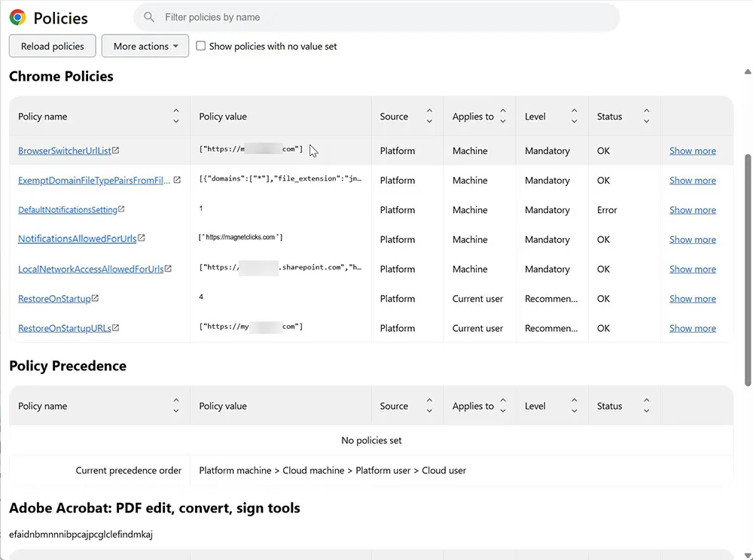
Task: Open the More actions dropdown
Action: (x=145, y=46)
